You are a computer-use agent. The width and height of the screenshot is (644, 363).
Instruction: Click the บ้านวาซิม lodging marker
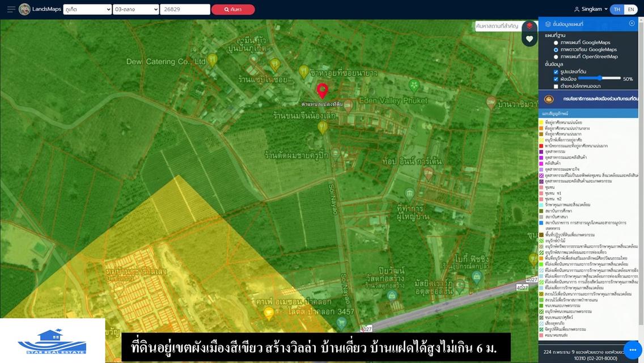[491, 102]
